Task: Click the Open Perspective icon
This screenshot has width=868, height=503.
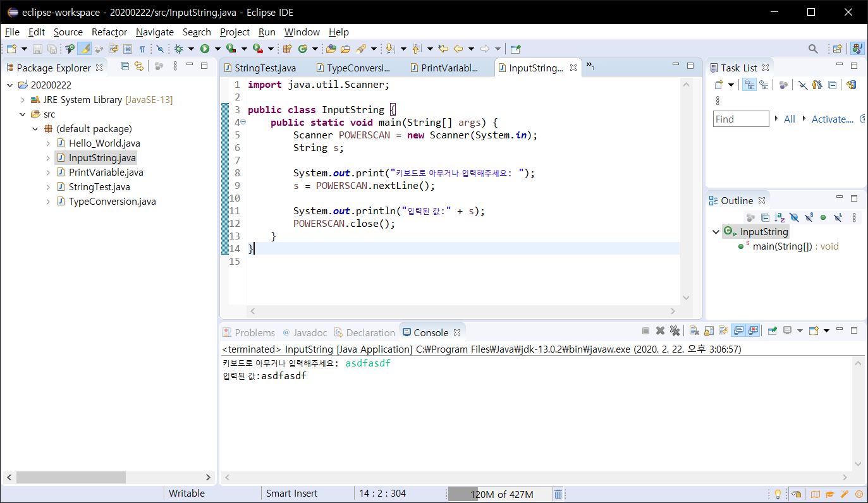Action: (x=837, y=49)
